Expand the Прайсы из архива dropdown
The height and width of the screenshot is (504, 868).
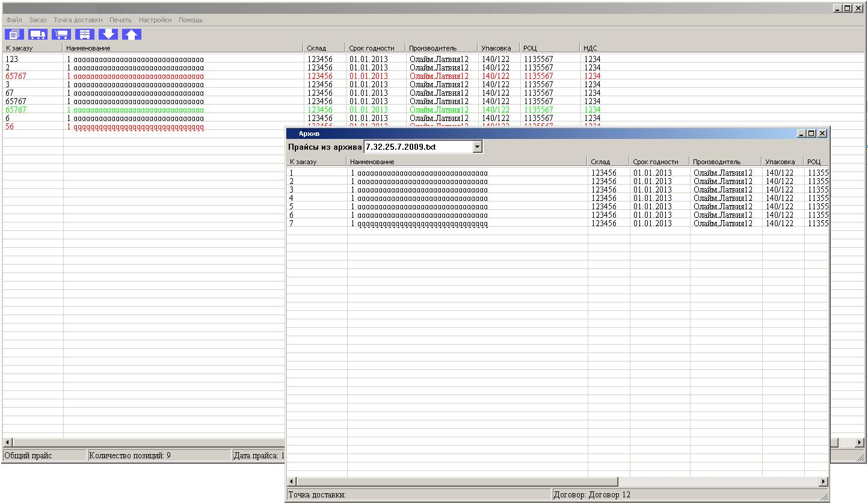pos(477,147)
